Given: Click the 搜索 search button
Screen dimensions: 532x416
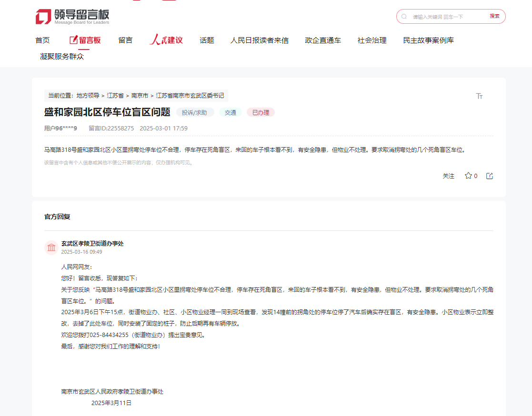Looking at the screenshot, I should click(495, 16).
